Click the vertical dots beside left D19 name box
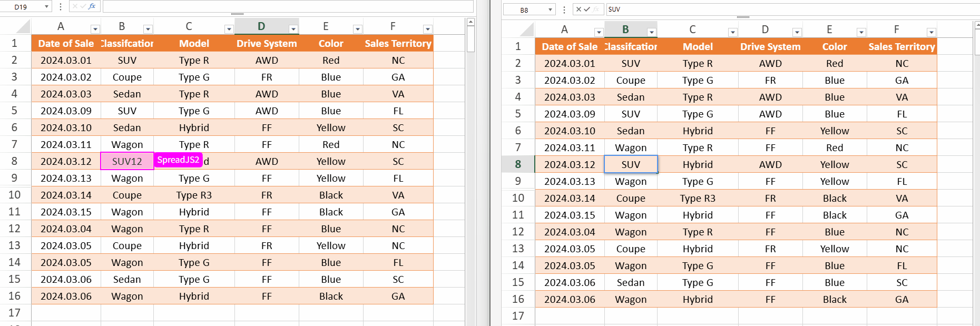 point(61,6)
